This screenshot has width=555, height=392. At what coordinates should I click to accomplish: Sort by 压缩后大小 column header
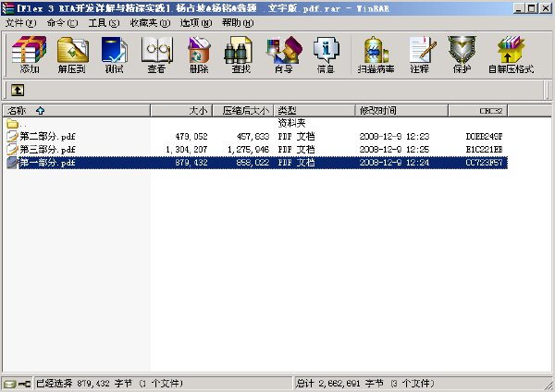point(242,111)
